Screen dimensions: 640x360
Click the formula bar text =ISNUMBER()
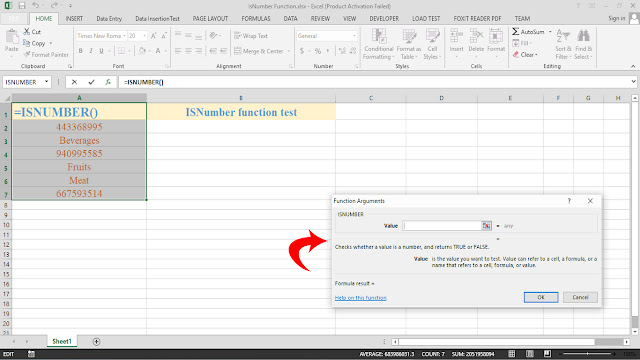click(x=144, y=82)
